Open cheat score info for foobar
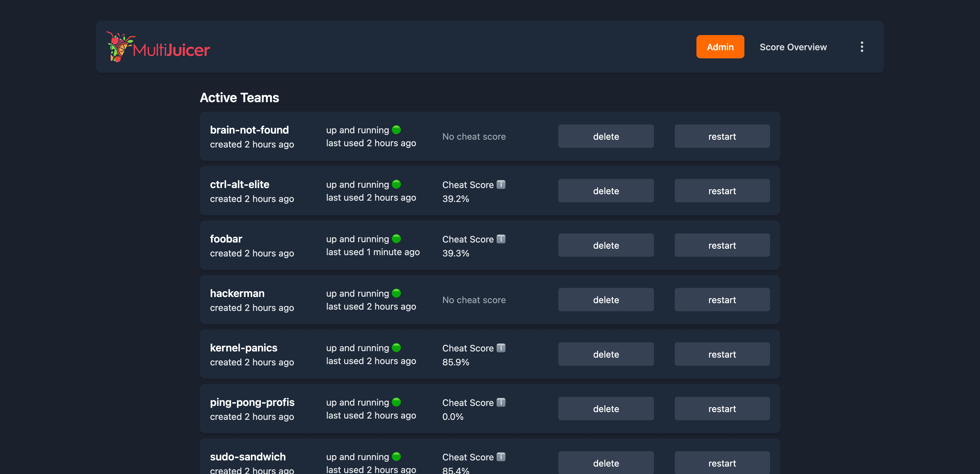The height and width of the screenshot is (474, 980). click(501, 239)
